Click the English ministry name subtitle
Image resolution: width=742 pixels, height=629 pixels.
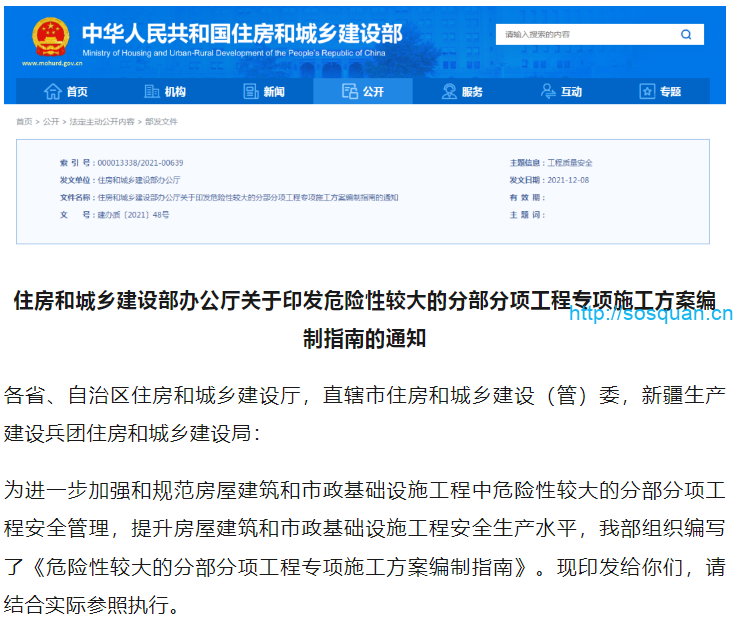coord(234,53)
